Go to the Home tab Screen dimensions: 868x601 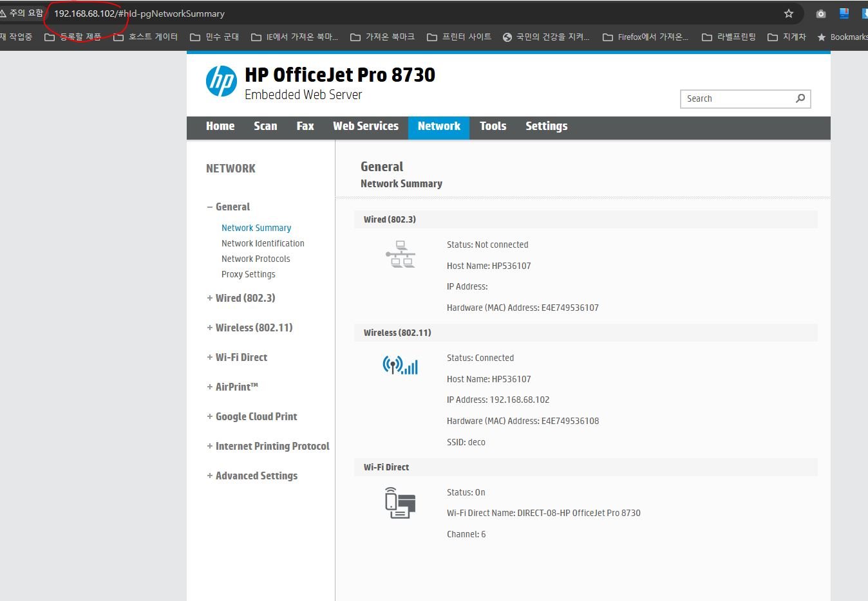pyautogui.click(x=220, y=126)
